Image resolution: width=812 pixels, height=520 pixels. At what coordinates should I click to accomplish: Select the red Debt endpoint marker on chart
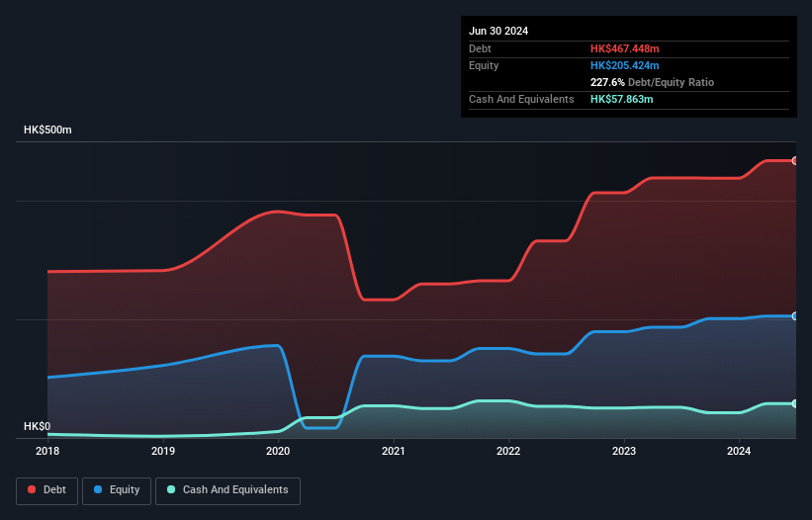[x=795, y=161]
